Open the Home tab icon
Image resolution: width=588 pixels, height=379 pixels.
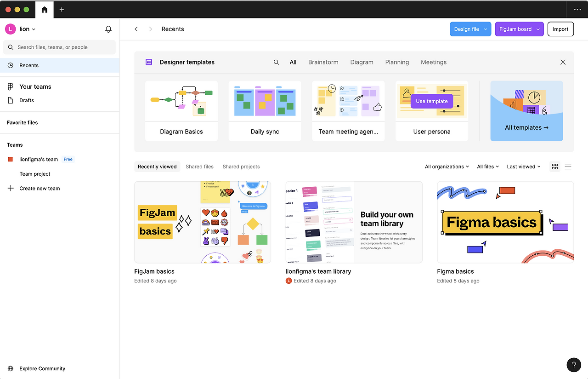pyautogui.click(x=45, y=9)
